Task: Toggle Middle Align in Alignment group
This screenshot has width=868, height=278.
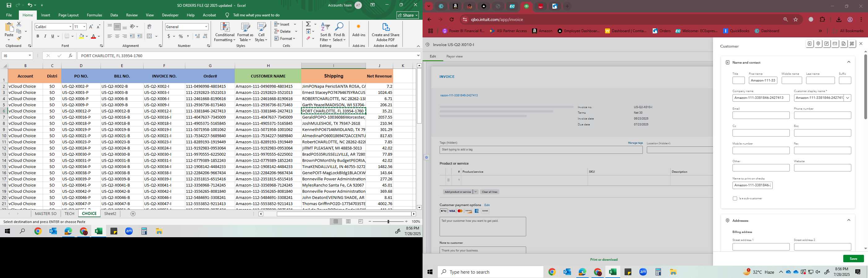Action: tap(117, 27)
